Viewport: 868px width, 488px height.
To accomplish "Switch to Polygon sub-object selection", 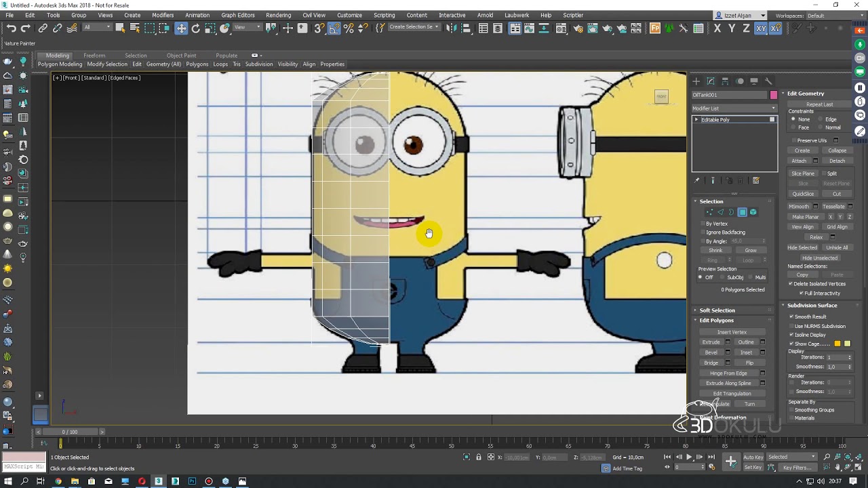I will pyautogui.click(x=743, y=212).
